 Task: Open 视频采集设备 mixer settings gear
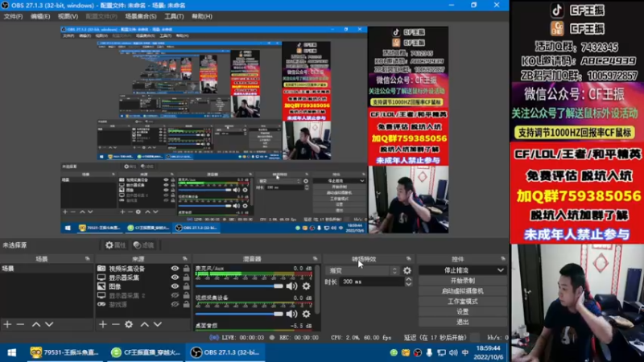[x=307, y=314]
